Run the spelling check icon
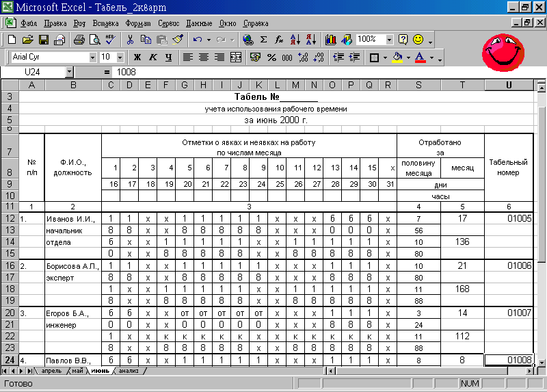Viewport: 547px width, 392px height. click(111, 39)
